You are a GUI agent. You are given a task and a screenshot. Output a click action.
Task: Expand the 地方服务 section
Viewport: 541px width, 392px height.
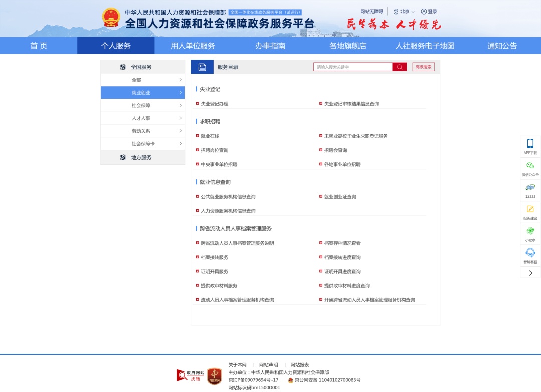pyautogui.click(x=143, y=157)
